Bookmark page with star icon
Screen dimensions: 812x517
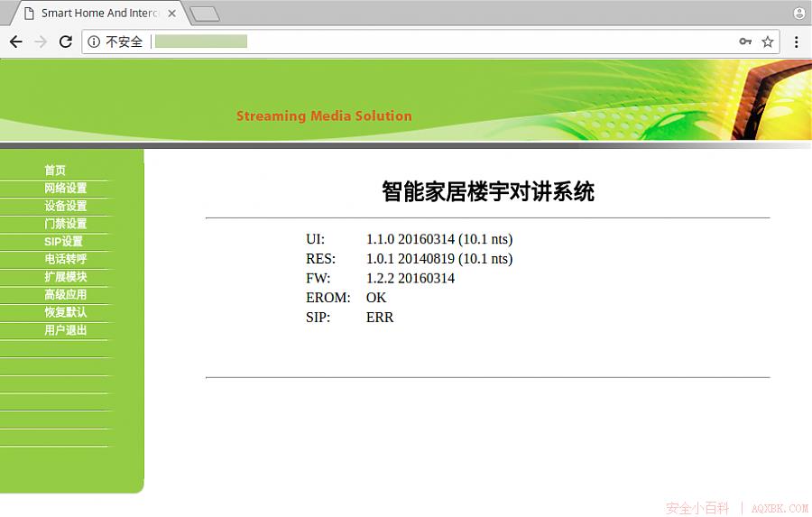point(768,42)
